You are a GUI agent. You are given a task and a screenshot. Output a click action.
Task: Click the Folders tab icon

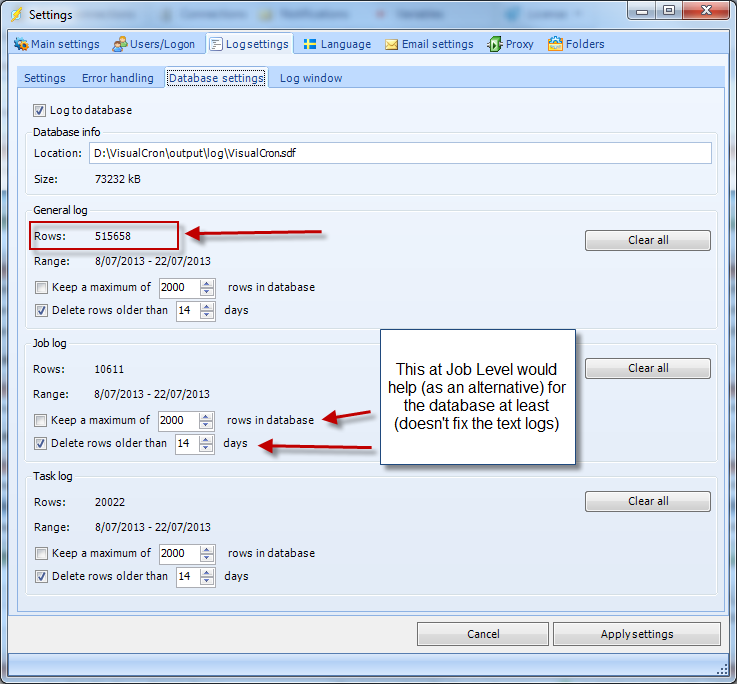[x=555, y=44]
